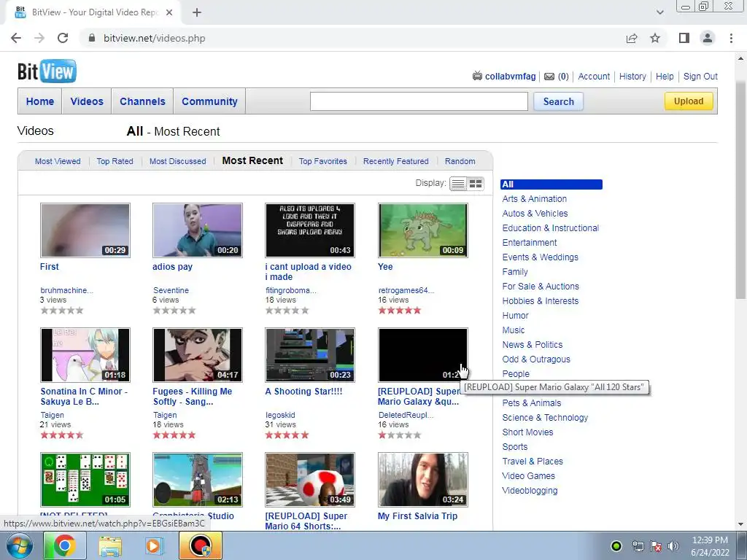Screen dimensions: 747x560
Task: Click the TV icon beside collabvmfag
Action: click(x=477, y=76)
